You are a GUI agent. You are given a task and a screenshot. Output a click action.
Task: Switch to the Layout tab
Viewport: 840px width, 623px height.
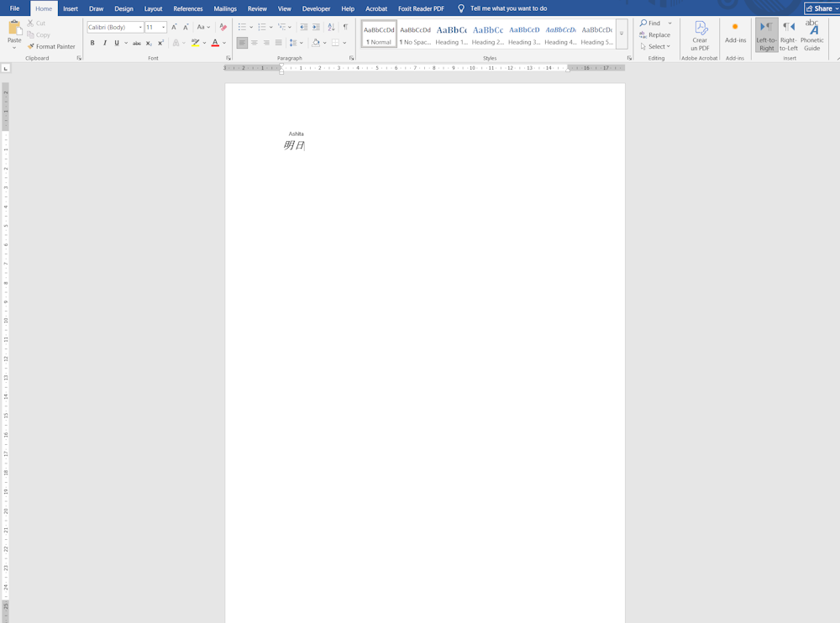click(x=153, y=8)
